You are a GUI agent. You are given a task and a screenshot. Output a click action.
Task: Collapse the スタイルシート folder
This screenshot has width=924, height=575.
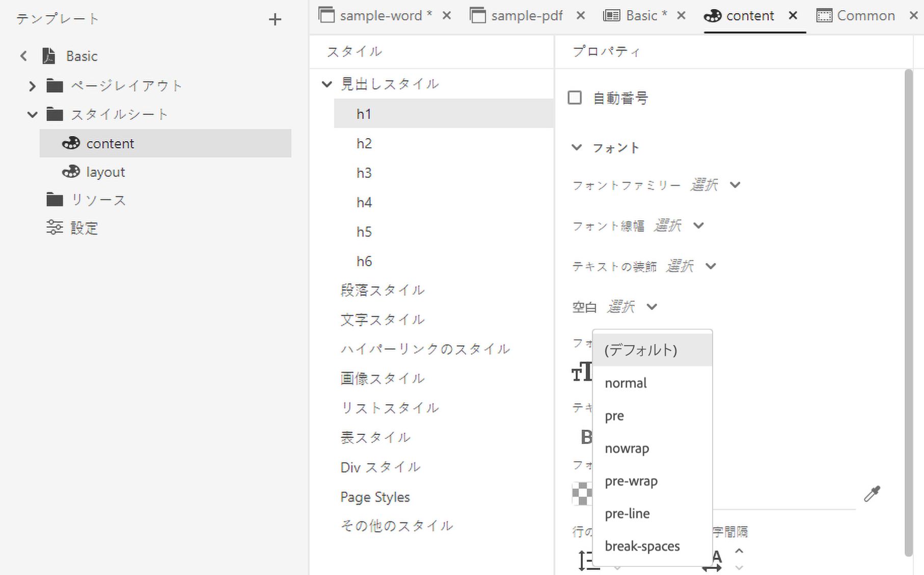point(32,114)
